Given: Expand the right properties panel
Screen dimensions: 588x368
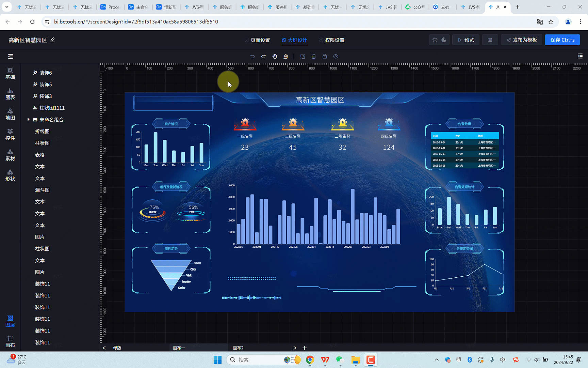Looking at the screenshot, I should tap(580, 56).
